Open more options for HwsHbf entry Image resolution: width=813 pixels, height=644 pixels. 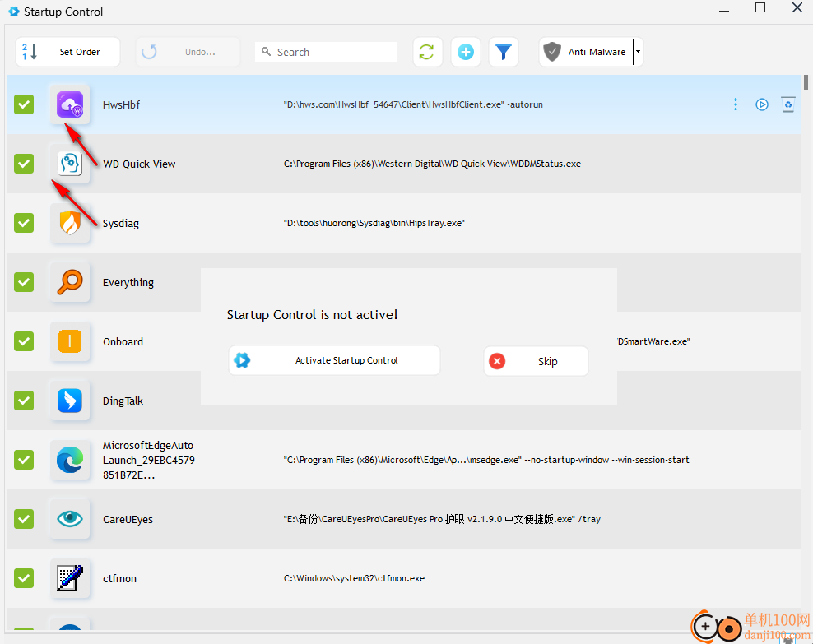(735, 104)
